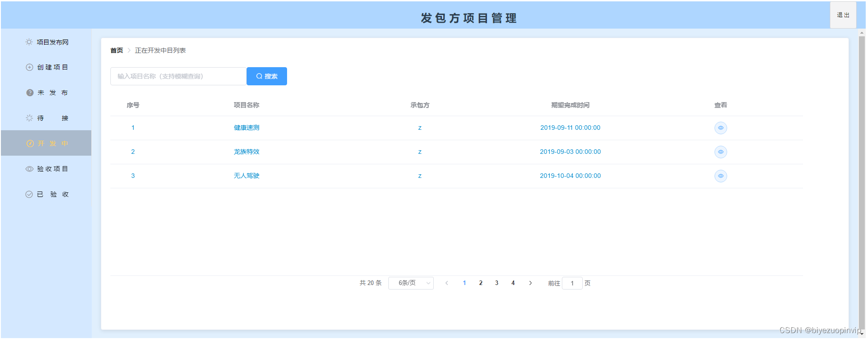Click the eye icon beside 验收项目
The height and width of the screenshot is (339, 868).
(30, 169)
